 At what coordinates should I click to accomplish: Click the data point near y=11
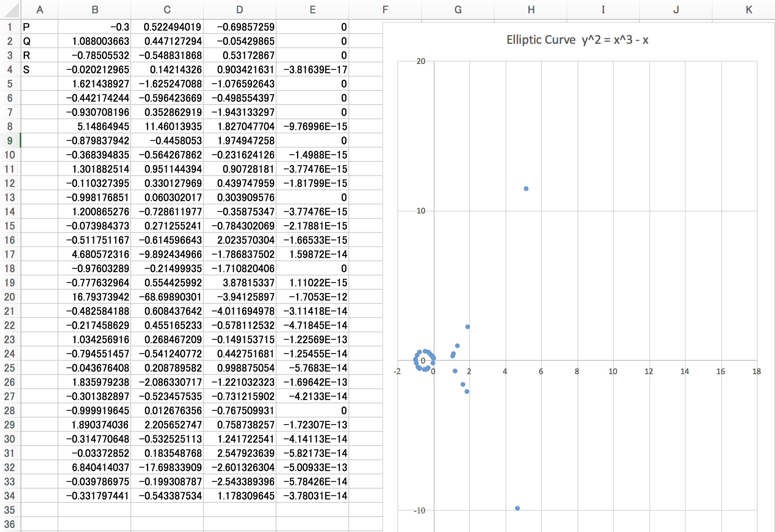click(526, 189)
